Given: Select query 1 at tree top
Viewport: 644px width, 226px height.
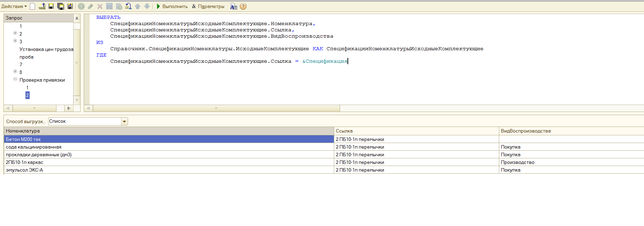Looking at the screenshot, I should pos(21,26).
